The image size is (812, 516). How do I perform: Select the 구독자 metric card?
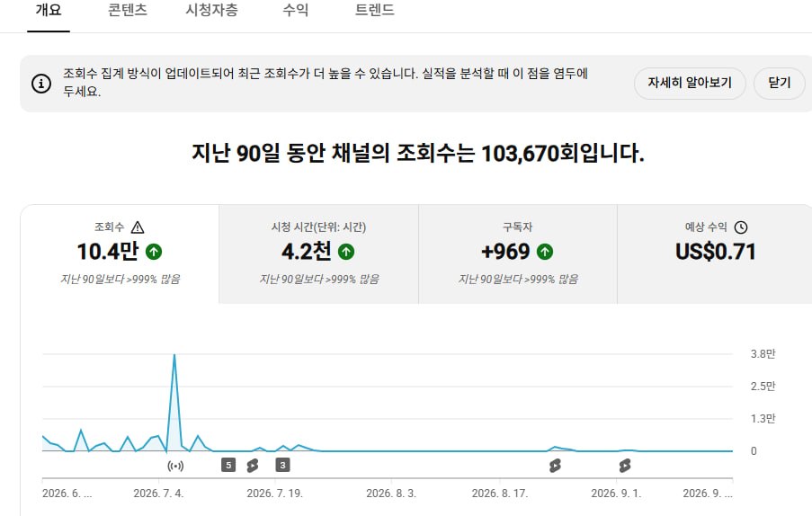(518, 254)
